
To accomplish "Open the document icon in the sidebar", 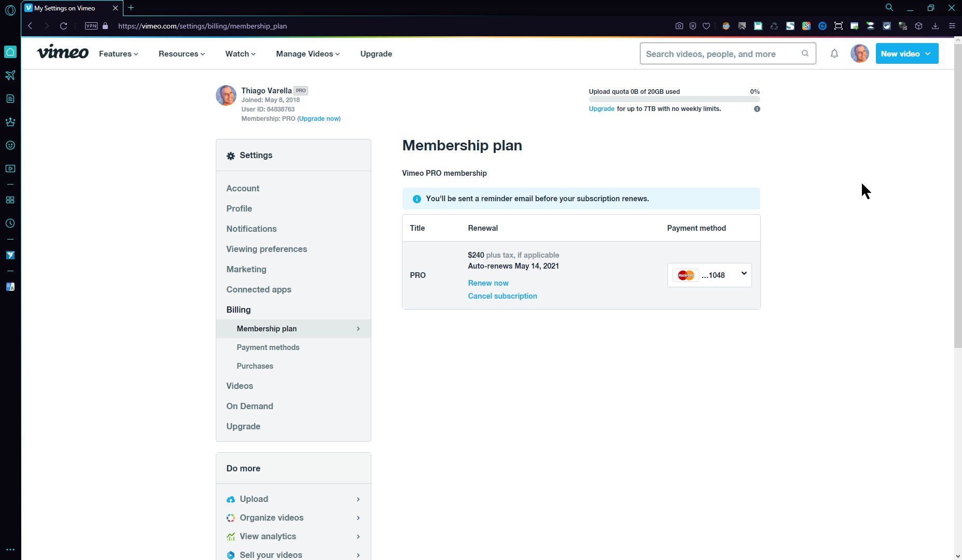I will [10, 99].
